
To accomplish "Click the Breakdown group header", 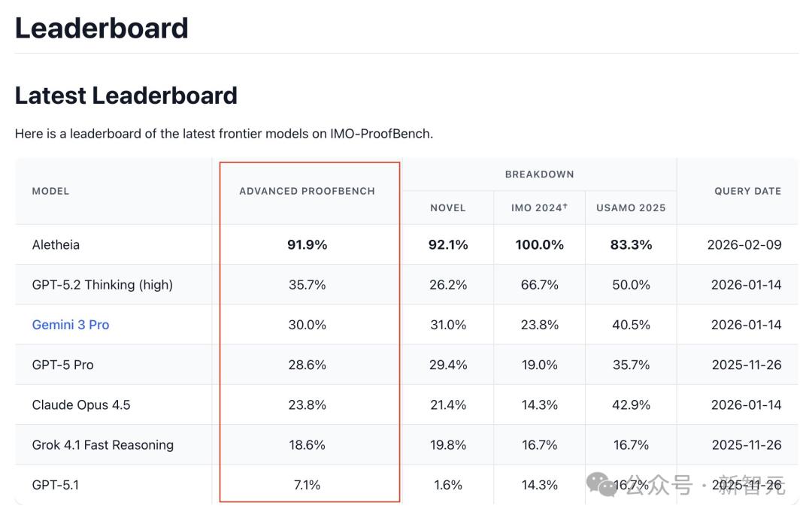I will pyautogui.click(x=539, y=174).
